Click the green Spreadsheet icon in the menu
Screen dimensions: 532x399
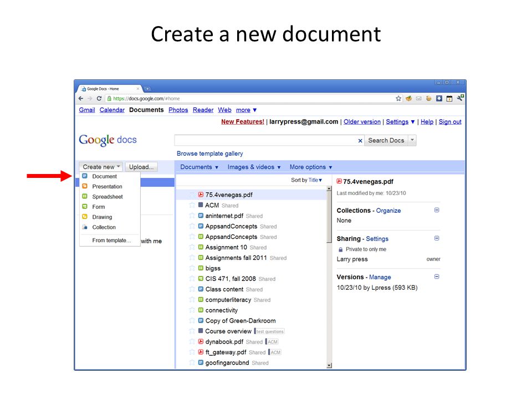point(85,196)
